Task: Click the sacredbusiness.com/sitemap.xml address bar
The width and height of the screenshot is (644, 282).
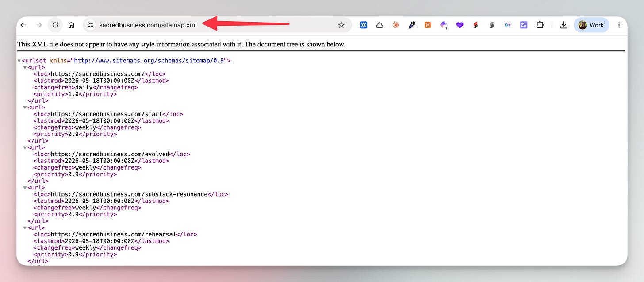Action: (217, 25)
